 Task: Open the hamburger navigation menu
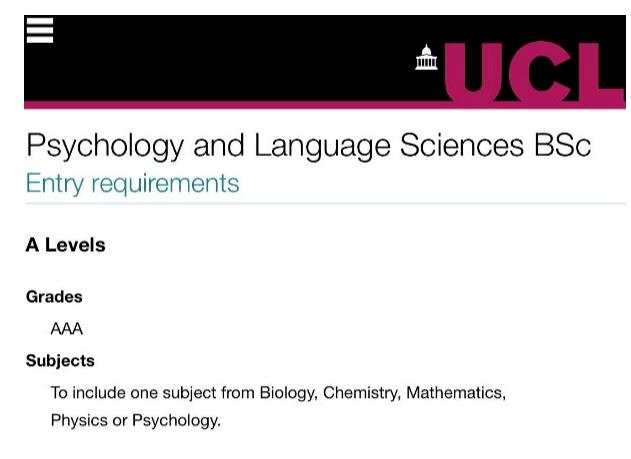tap(39, 30)
